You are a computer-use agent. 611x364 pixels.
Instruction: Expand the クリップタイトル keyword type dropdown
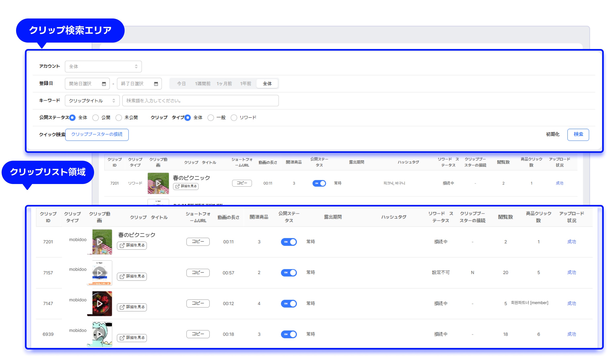92,101
